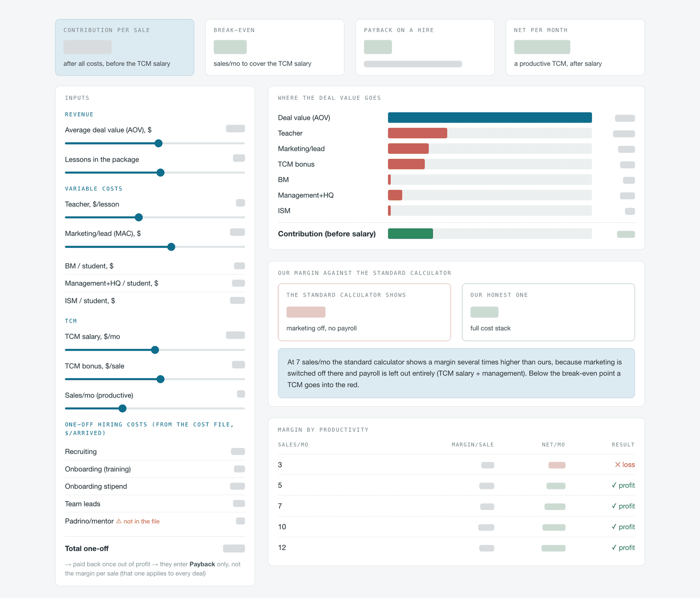
Task: Select the 'Our honest one' box
Action: [x=548, y=312]
